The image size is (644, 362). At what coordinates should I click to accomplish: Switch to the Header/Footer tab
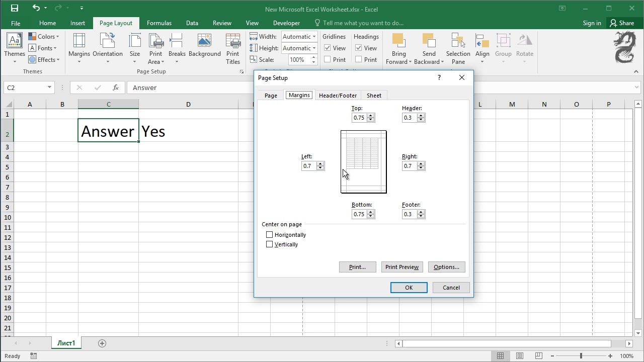[338, 95]
